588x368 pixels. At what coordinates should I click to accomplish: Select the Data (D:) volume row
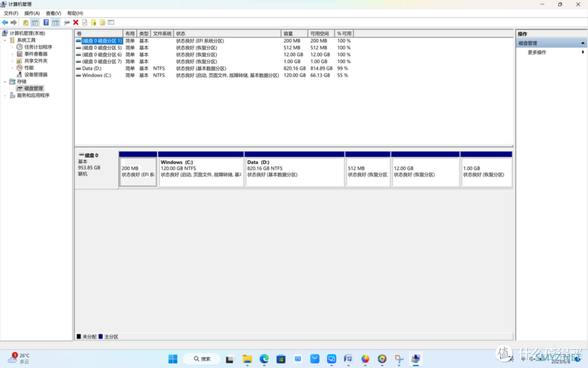pos(213,68)
